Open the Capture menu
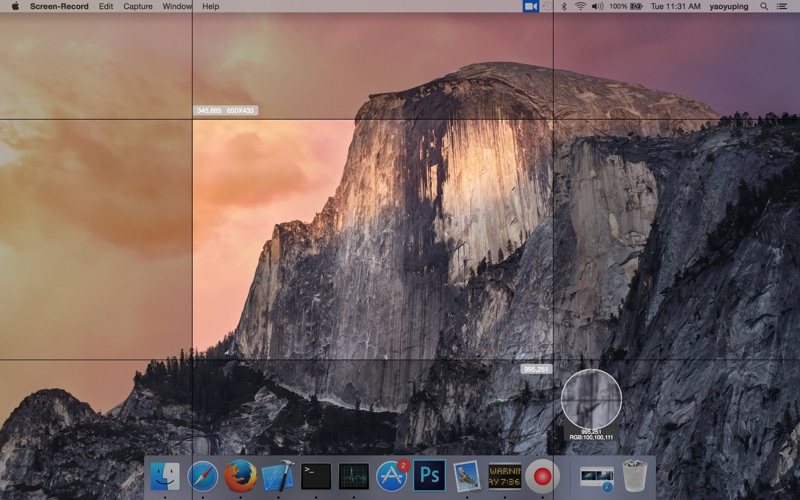The height and width of the screenshot is (500, 800). (x=138, y=6)
